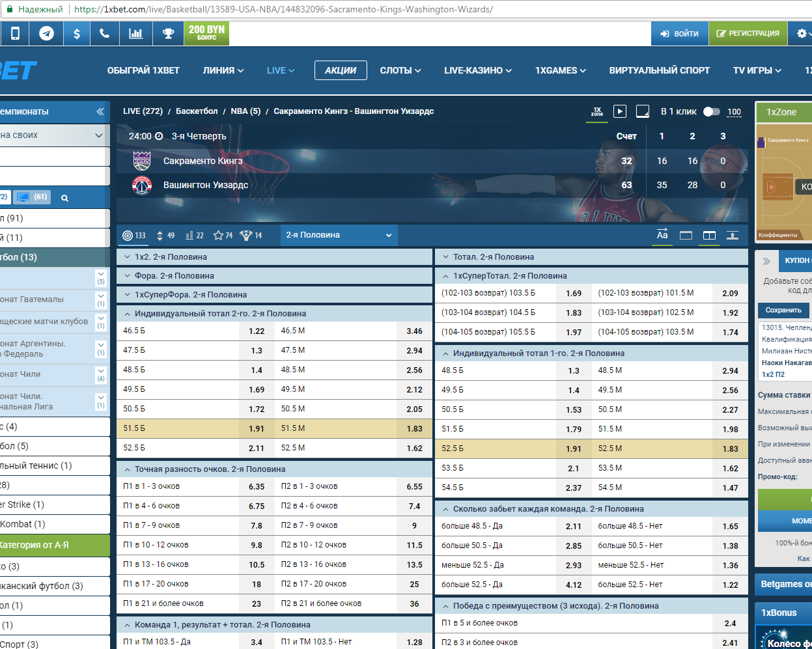Open the bar chart statistics icon
This screenshot has height=649, width=812.
tap(135, 33)
